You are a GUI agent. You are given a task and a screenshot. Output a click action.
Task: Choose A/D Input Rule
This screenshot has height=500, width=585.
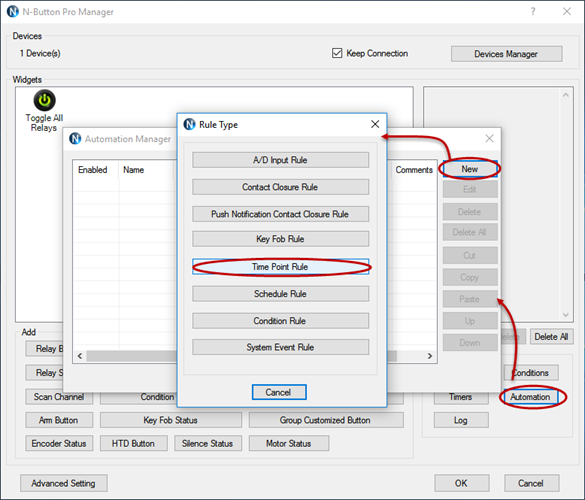[281, 160]
